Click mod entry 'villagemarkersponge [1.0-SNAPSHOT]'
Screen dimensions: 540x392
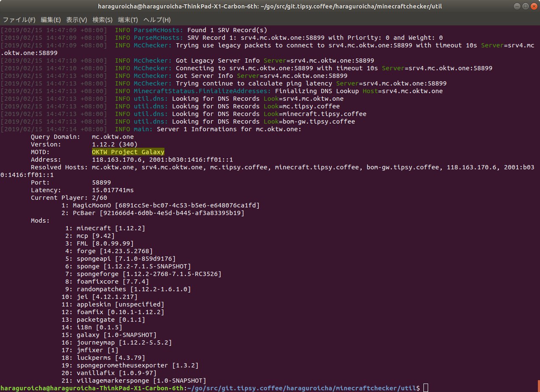click(134, 381)
